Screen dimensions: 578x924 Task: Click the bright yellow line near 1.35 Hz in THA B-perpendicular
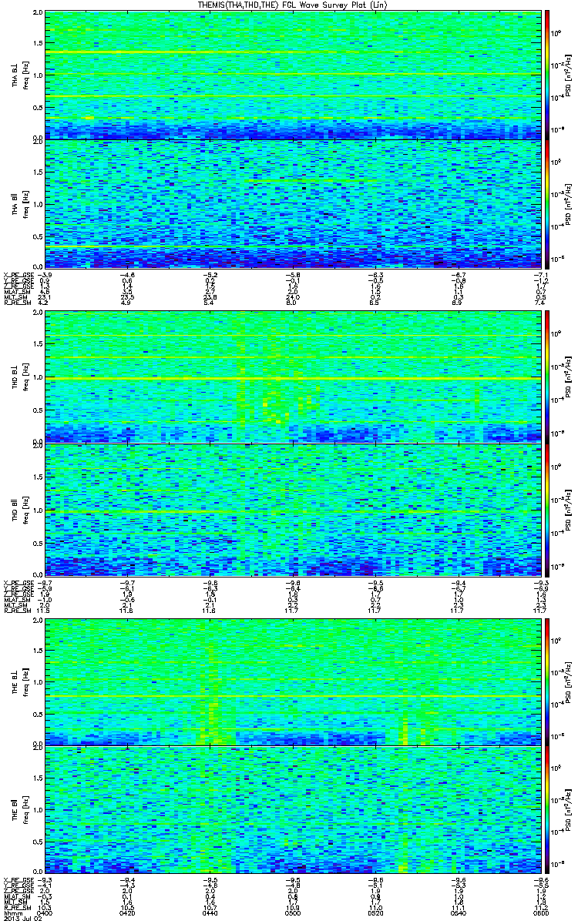coord(294,52)
